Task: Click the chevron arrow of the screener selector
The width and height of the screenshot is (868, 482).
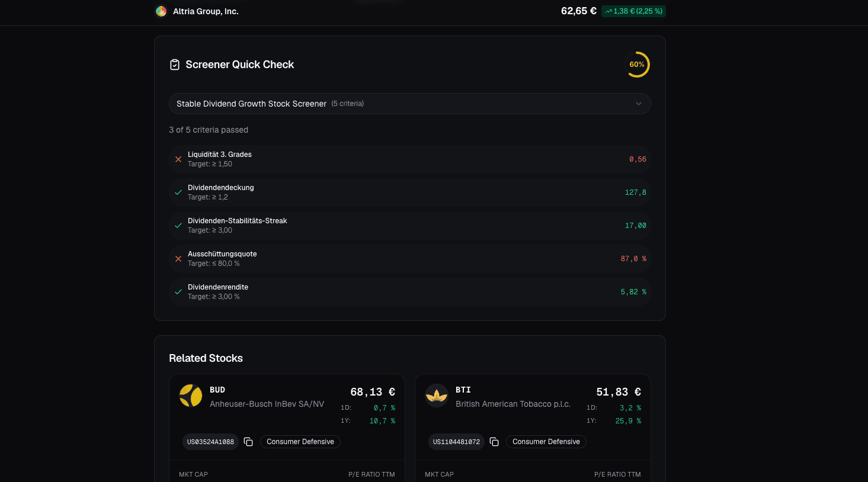Action: [639, 104]
